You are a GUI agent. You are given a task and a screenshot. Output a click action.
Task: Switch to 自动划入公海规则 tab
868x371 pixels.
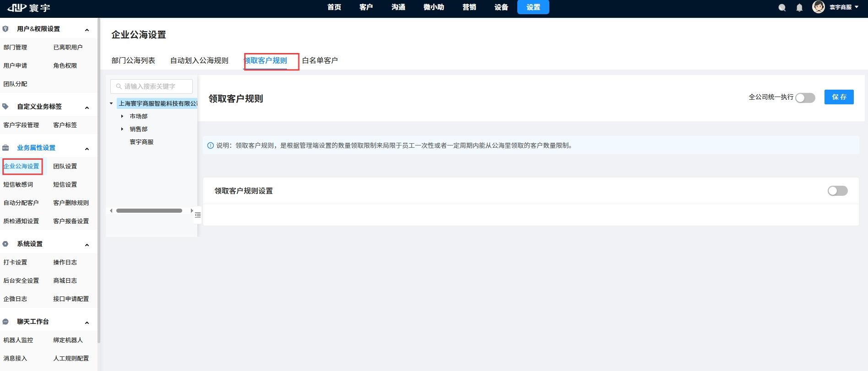(199, 60)
